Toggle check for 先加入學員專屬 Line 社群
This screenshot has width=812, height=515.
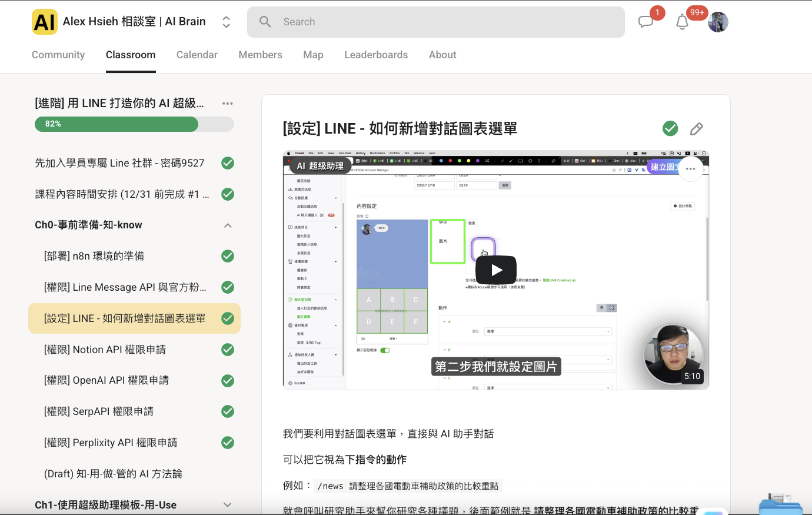tap(228, 163)
